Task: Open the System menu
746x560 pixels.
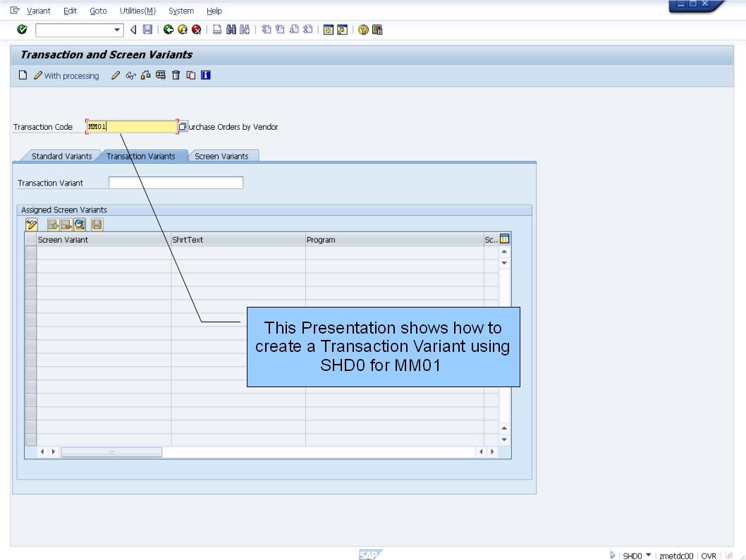Action: click(x=181, y=11)
